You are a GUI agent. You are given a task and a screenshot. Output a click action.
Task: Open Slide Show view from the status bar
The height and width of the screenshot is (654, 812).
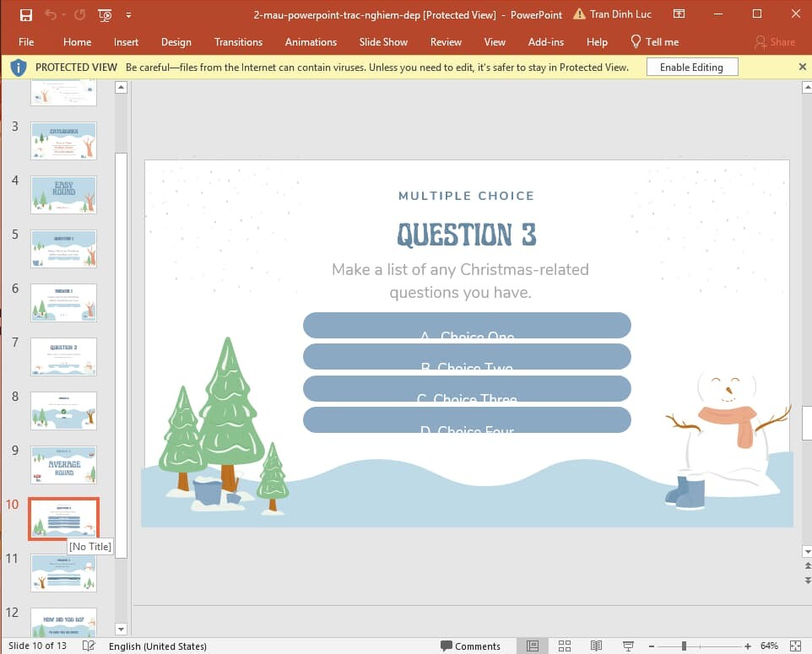pyautogui.click(x=628, y=646)
